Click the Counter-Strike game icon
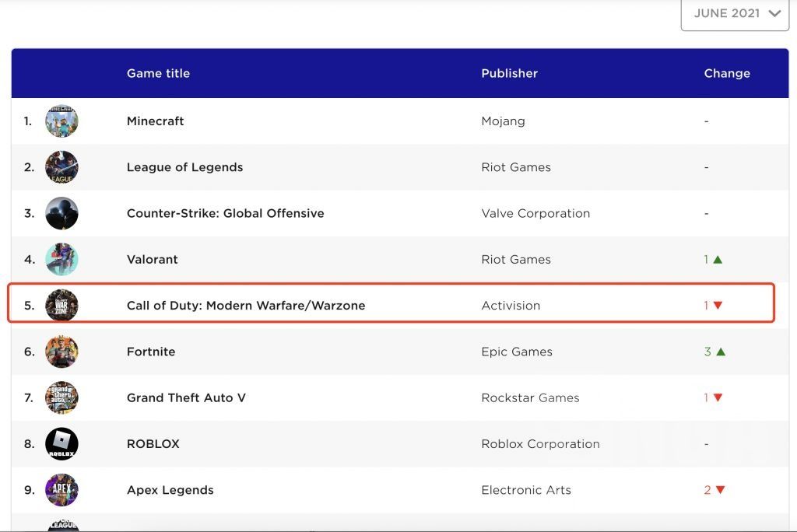The image size is (797, 532). (x=61, y=213)
